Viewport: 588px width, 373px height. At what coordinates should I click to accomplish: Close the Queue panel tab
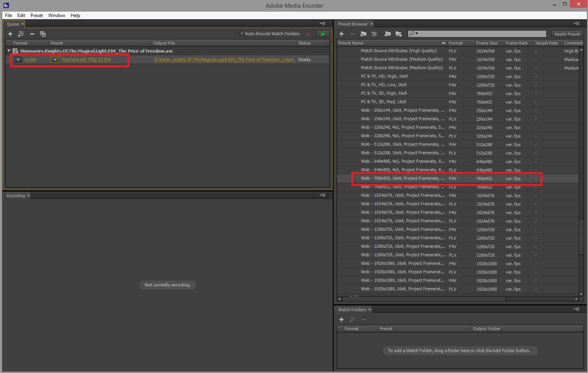click(23, 24)
